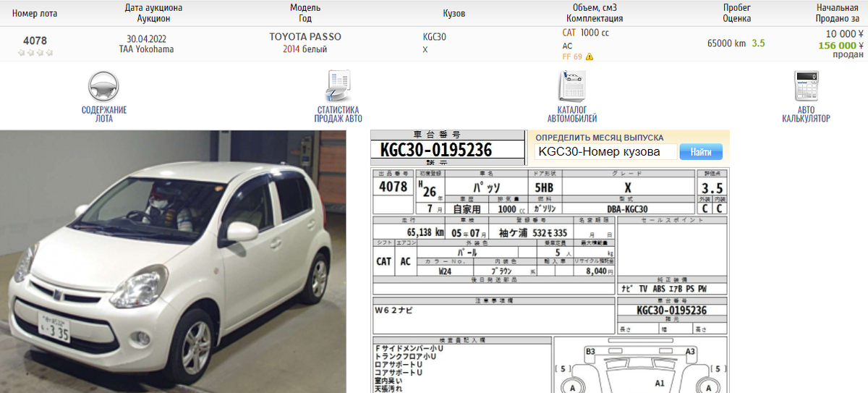The width and height of the screenshot is (868, 393).
Task: Click the Начальная Продано за column header
Action: (x=837, y=13)
